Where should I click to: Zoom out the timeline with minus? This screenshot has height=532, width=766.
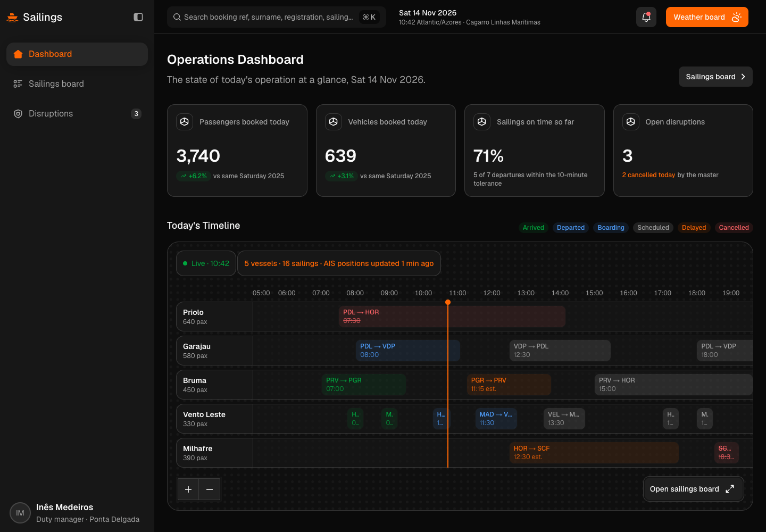pos(210,489)
